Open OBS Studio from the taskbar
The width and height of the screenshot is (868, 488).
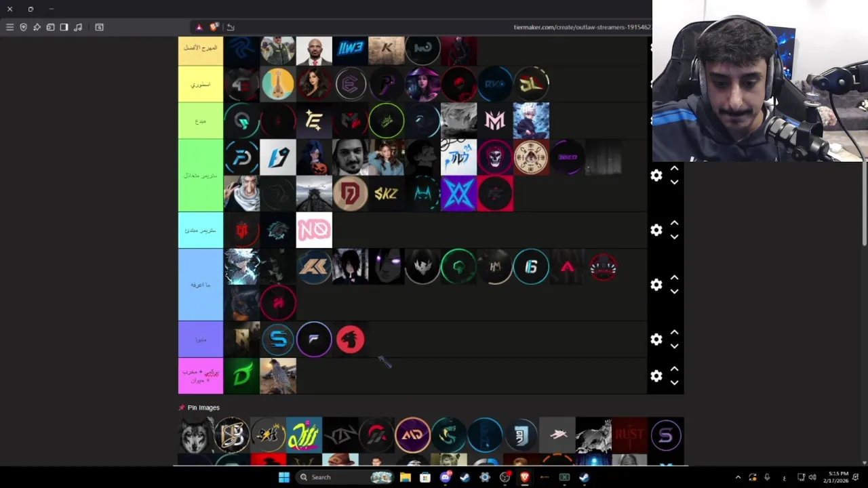pos(505,477)
